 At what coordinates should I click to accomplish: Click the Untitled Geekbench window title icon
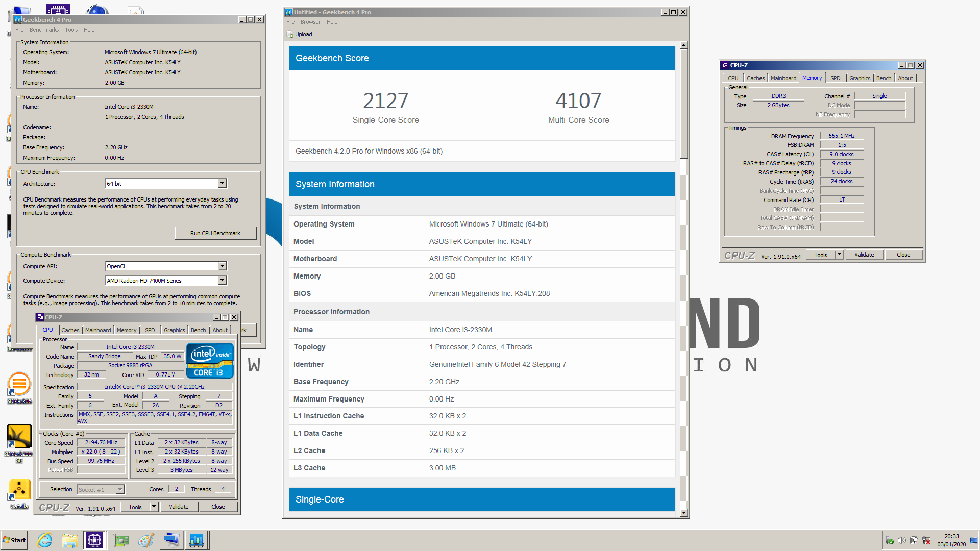tap(289, 12)
